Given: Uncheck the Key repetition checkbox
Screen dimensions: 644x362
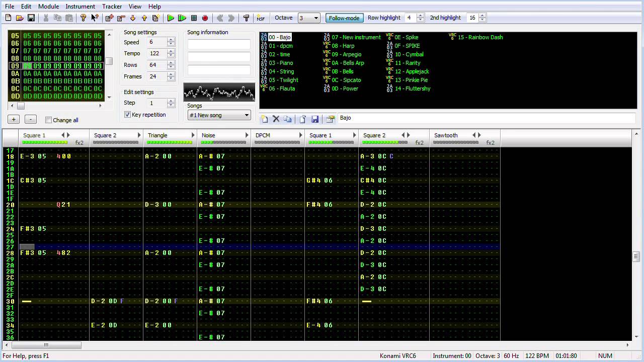Looking at the screenshot, I should pos(128,115).
